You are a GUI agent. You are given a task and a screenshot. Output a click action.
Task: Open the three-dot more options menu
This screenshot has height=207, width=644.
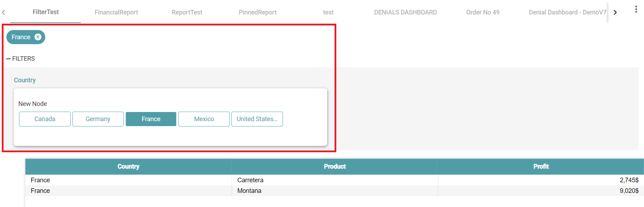[x=636, y=10]
